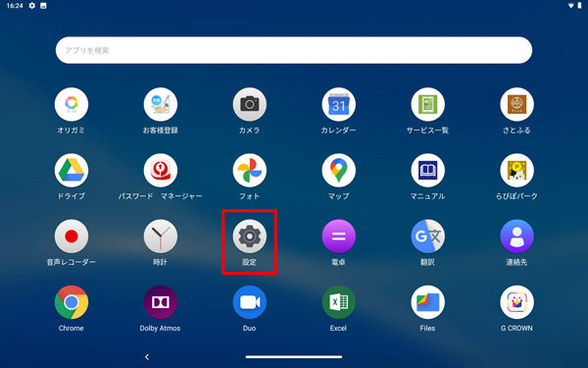Launch the パスワード マネージャー app

tap(161, 171)
